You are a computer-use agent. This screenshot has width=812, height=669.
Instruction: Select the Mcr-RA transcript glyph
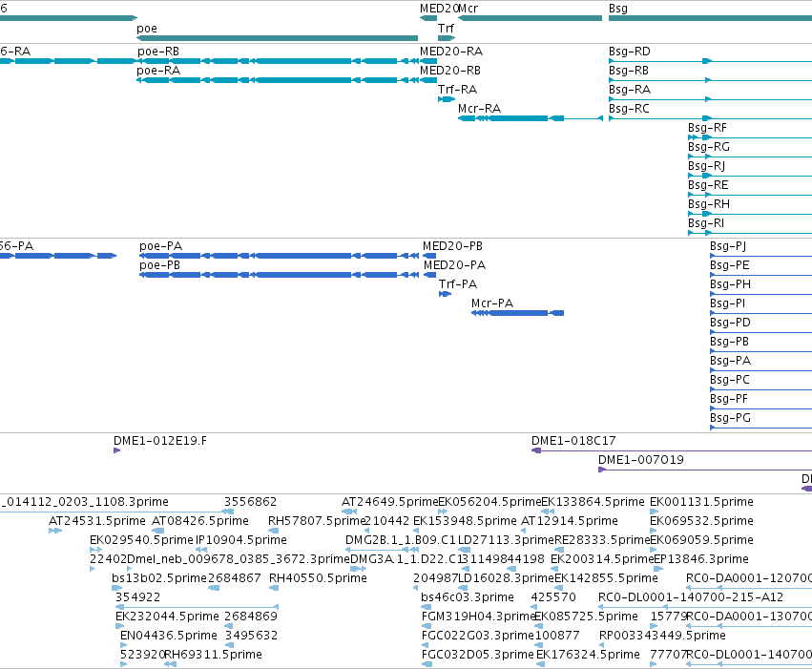point(531,118)
